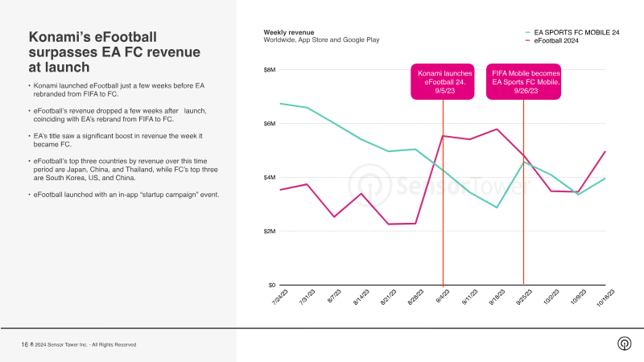Click the pink eFootball 2024 legend line
The image size is (644, 362).
coord(526,39)
